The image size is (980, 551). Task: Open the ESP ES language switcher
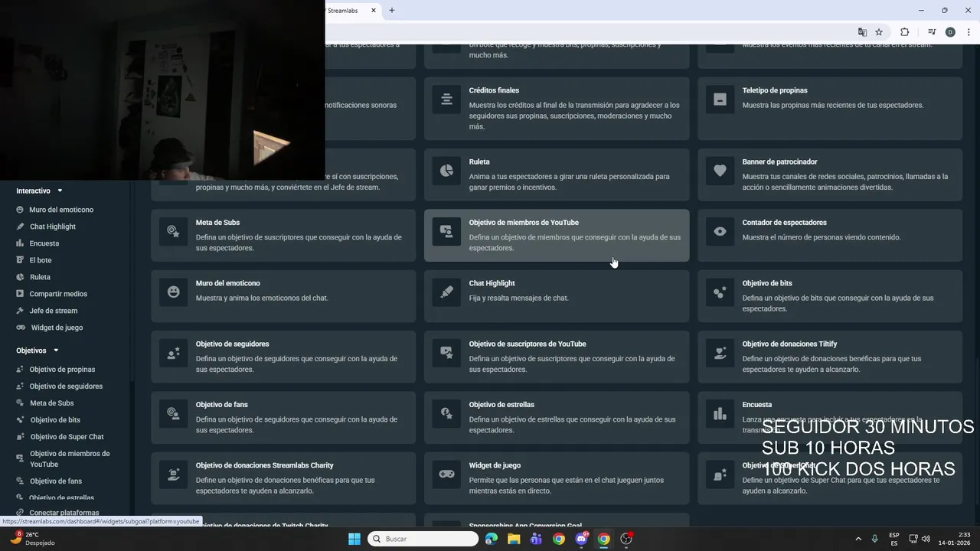tap(894, 539)
